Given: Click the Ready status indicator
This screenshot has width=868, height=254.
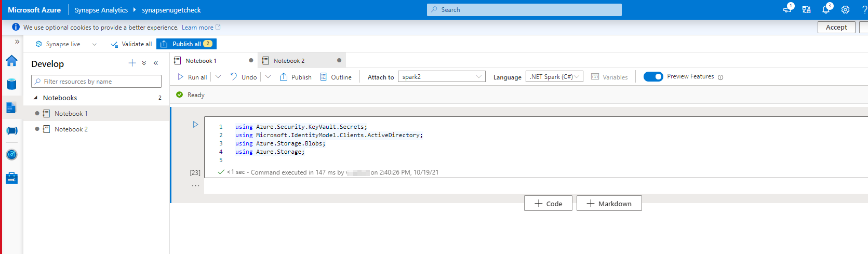Looking at the screenshot, I should point(190,95).
